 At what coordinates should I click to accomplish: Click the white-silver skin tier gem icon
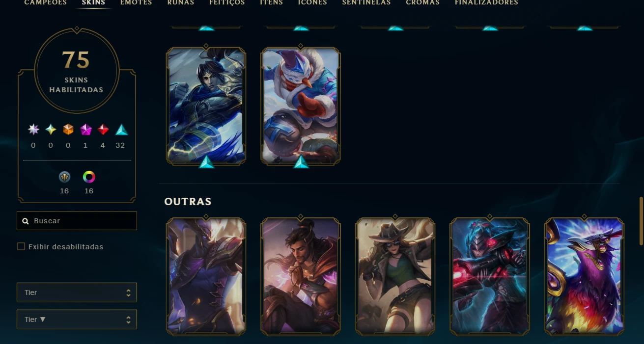click(33, 130)
